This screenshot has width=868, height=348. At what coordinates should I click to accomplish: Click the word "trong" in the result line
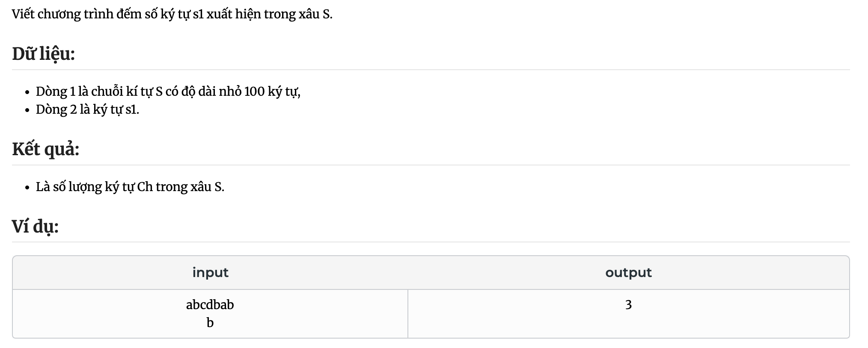pos(172,187)
